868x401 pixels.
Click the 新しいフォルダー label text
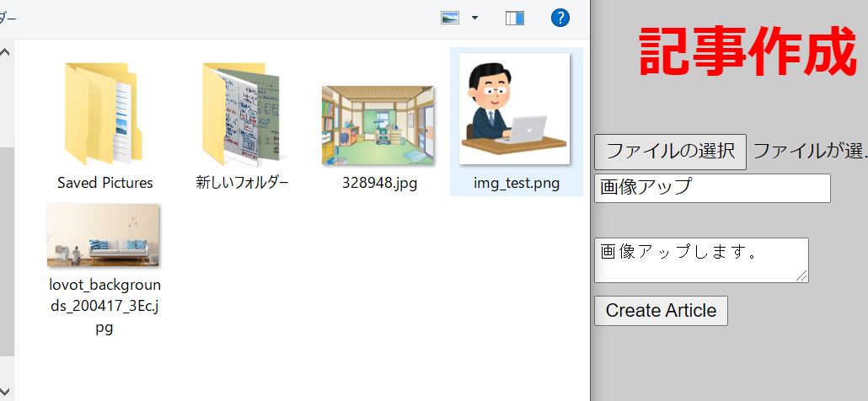point(243,183)
